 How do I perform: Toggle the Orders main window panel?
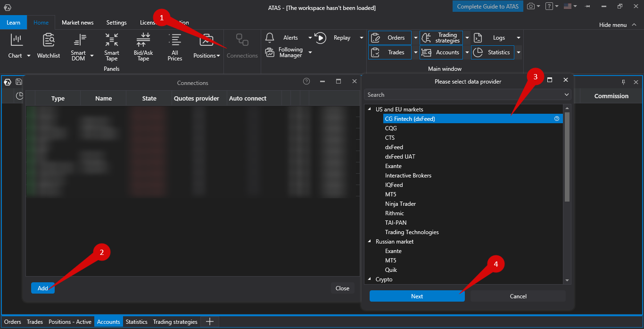[390, 38]
